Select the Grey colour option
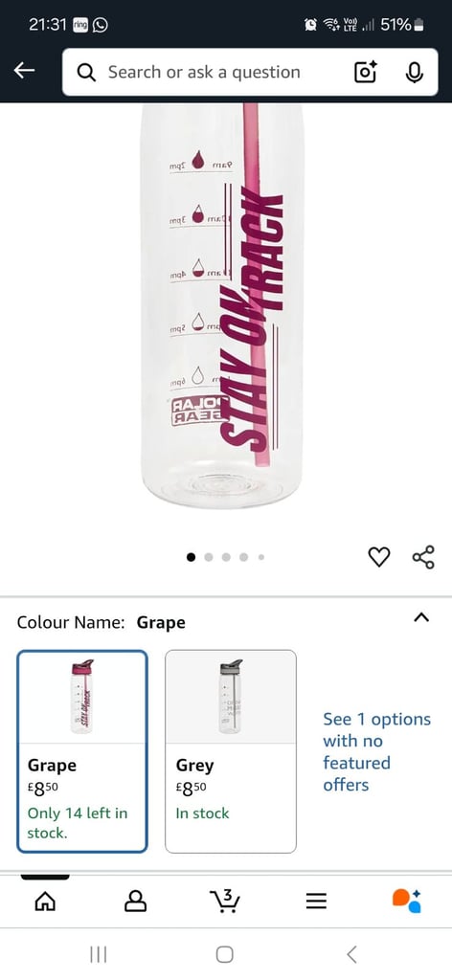Screen dimensions: 452x980 tap(231, 751)
